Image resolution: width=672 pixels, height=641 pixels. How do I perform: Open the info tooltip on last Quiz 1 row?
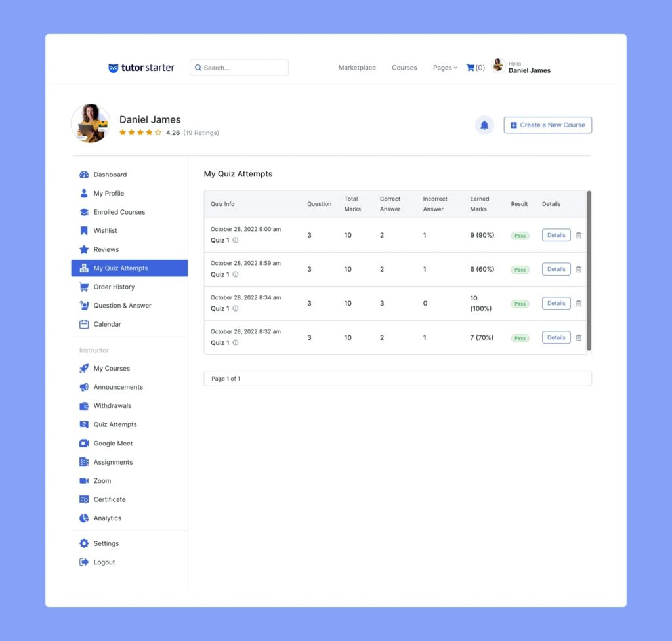(237, 342)
